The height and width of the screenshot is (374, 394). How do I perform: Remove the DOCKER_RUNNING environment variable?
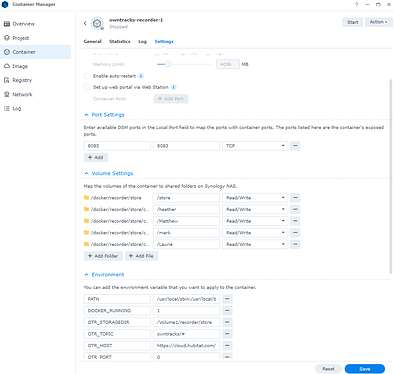(x=227, y=311)
